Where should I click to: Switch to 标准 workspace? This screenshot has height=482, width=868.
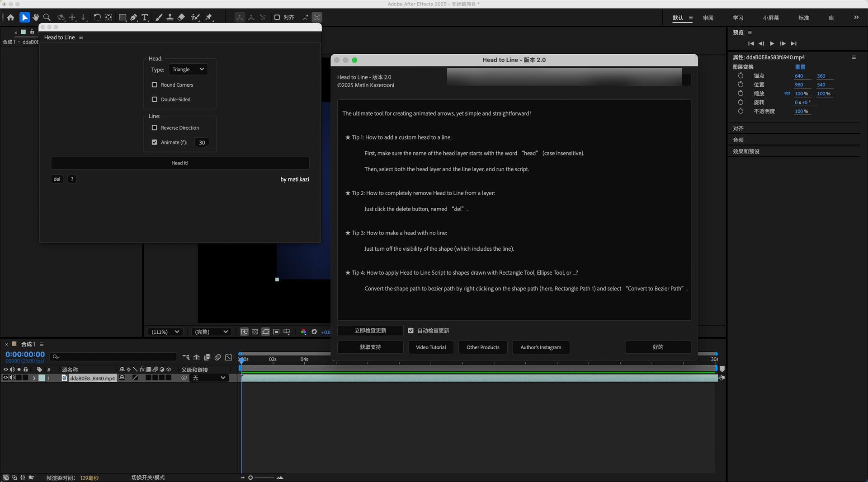click(803, 18)
